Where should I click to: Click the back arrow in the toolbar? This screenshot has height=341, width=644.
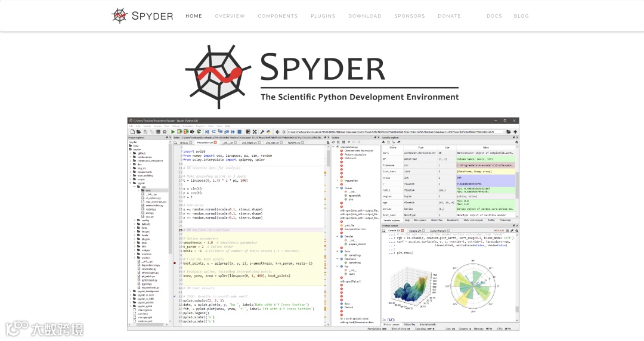pos(277,132)
